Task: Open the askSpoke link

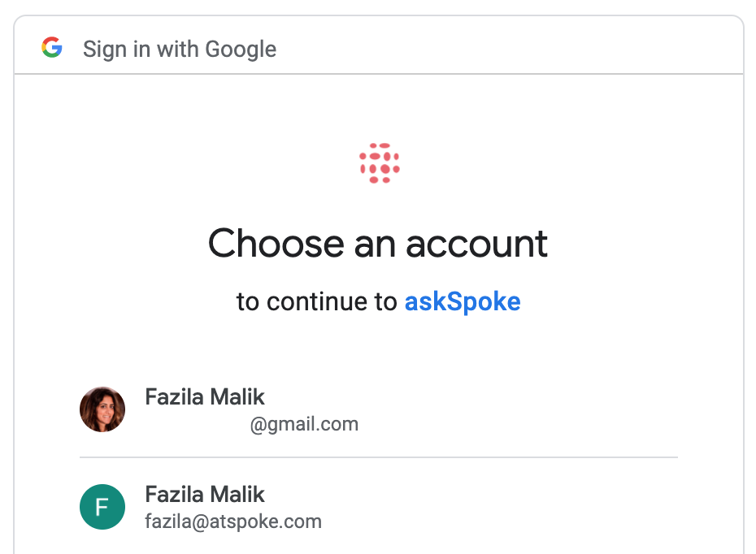Action: pos(463,302)
